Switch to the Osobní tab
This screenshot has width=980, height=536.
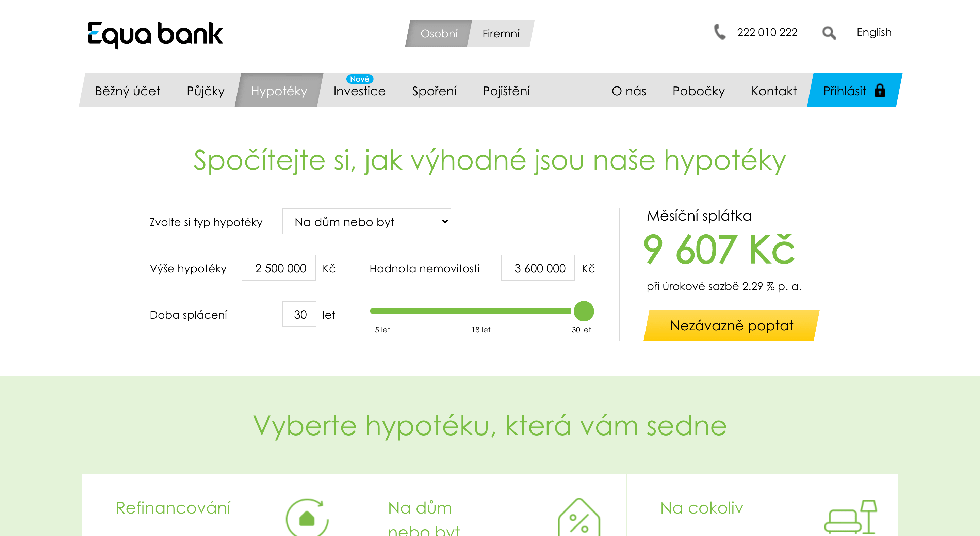439,33
